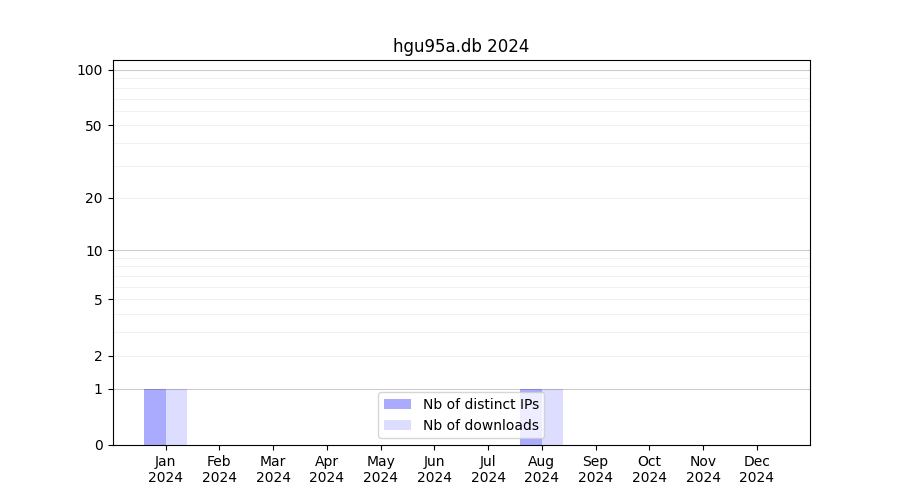Click the 'Apr 2024' x-axis label
The width and height of the screenshot is (900, 500).
tap(327, 469)
